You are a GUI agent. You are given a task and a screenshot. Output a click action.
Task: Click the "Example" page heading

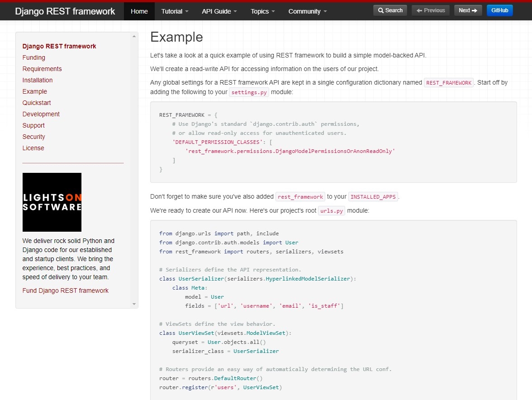click(x=176, y=37)
